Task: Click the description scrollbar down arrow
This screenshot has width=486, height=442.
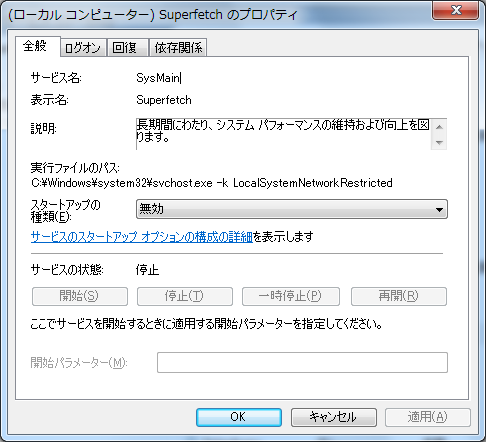Action: [x=439, y=142]
